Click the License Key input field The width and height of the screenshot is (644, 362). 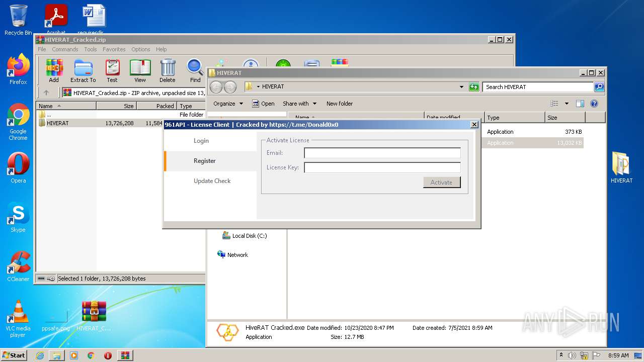pos(382,167)
